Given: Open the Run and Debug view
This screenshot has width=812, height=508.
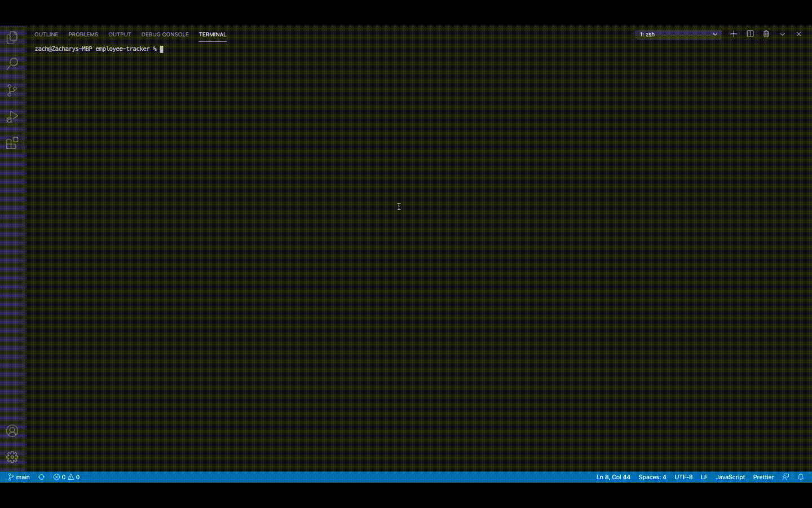Looking at the screenshot, I should coord(12,117).
